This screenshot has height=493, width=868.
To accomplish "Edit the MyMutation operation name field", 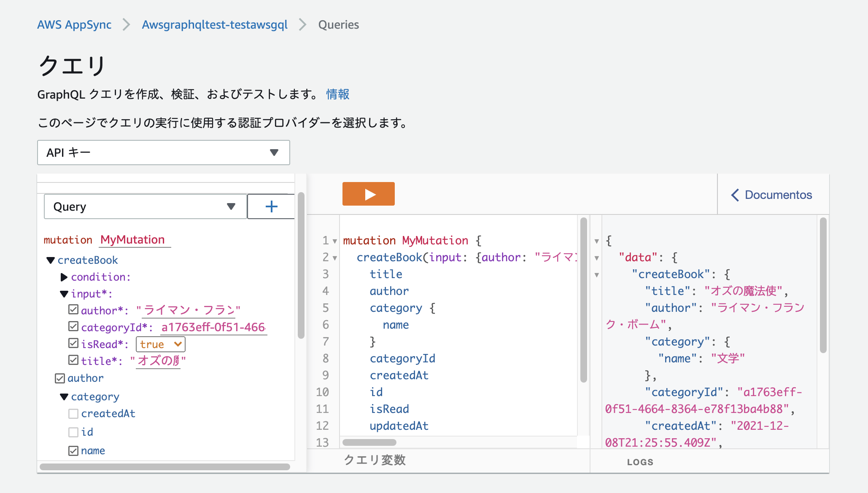I will coord(135,240).
